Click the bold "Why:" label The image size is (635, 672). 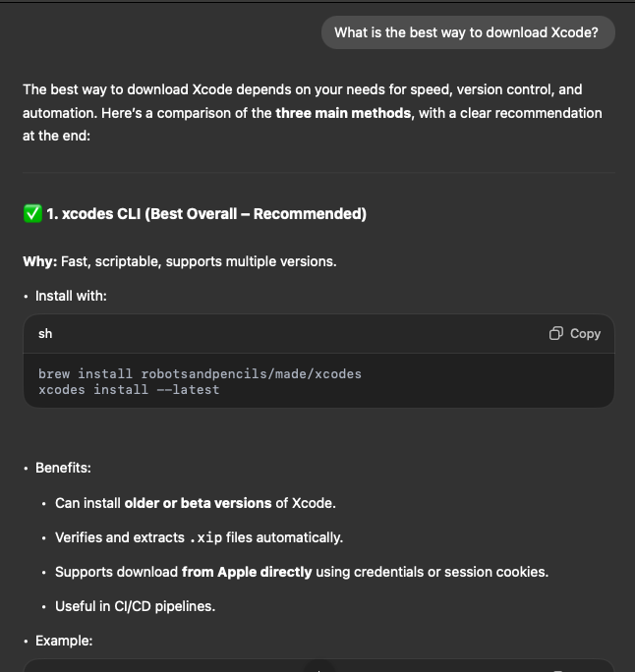click(40, 261)
